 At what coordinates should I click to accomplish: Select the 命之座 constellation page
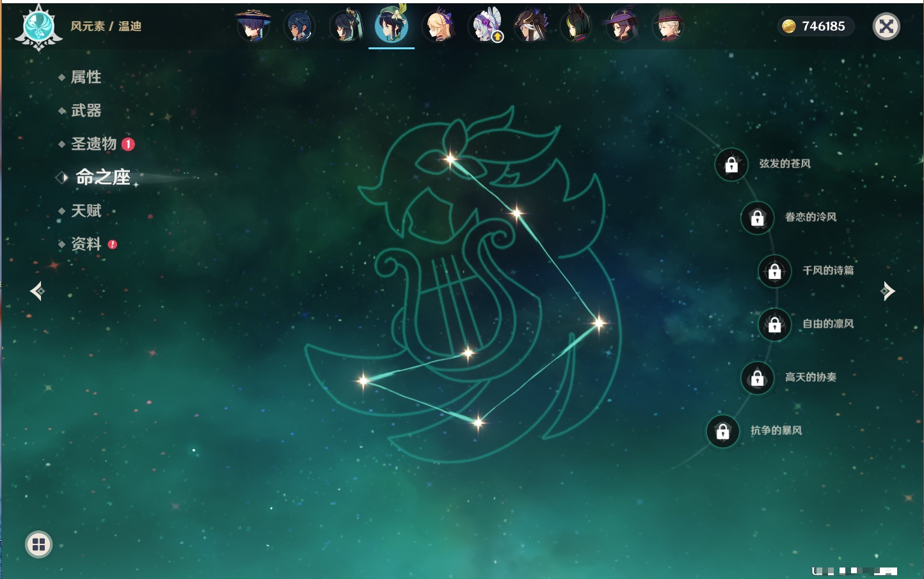tap(102, 177)
